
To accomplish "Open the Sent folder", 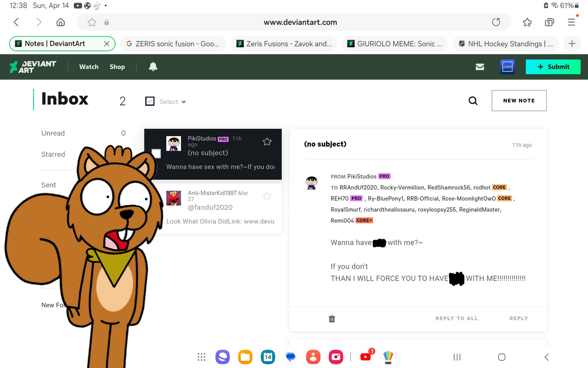I will pyautogui.click(x=49, y=184).
